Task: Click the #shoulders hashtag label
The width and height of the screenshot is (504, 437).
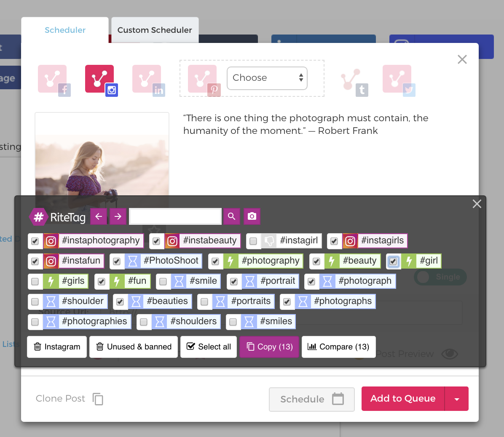Action: 193,321
